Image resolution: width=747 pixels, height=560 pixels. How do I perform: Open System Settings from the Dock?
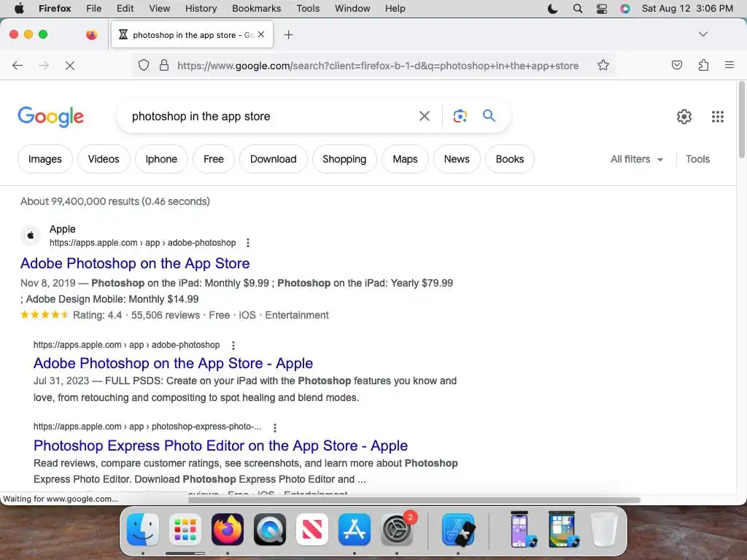point(397,529)
